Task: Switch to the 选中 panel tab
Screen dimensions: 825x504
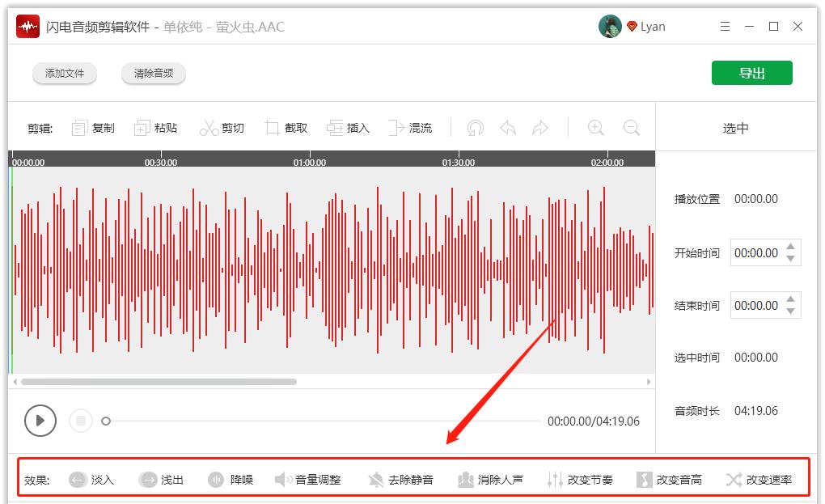Action: click(734, 127)
